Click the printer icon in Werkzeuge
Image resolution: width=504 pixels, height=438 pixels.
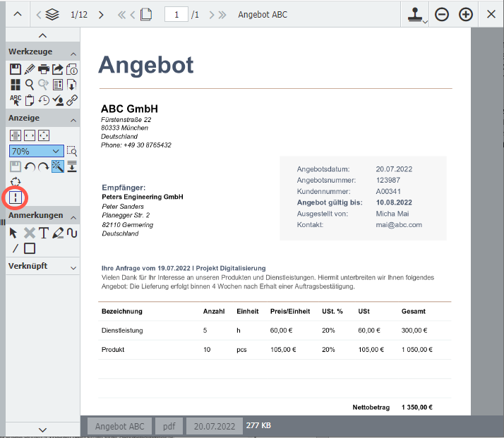click(44, 69)
